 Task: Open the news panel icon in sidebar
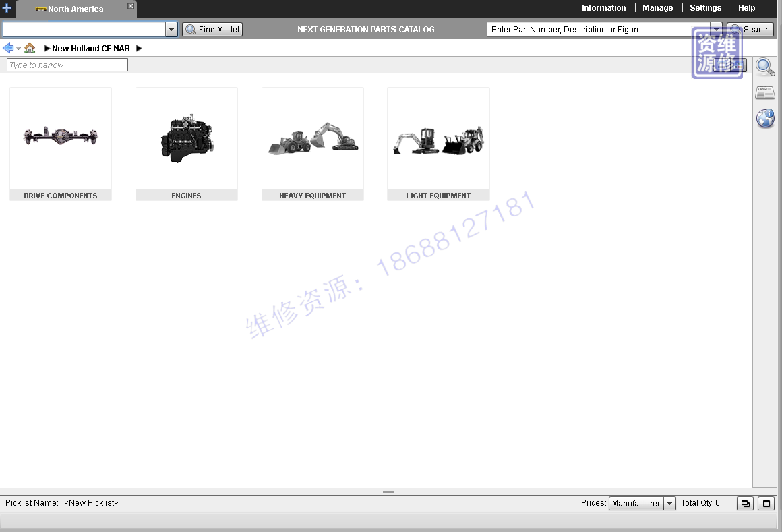point(765,93)
